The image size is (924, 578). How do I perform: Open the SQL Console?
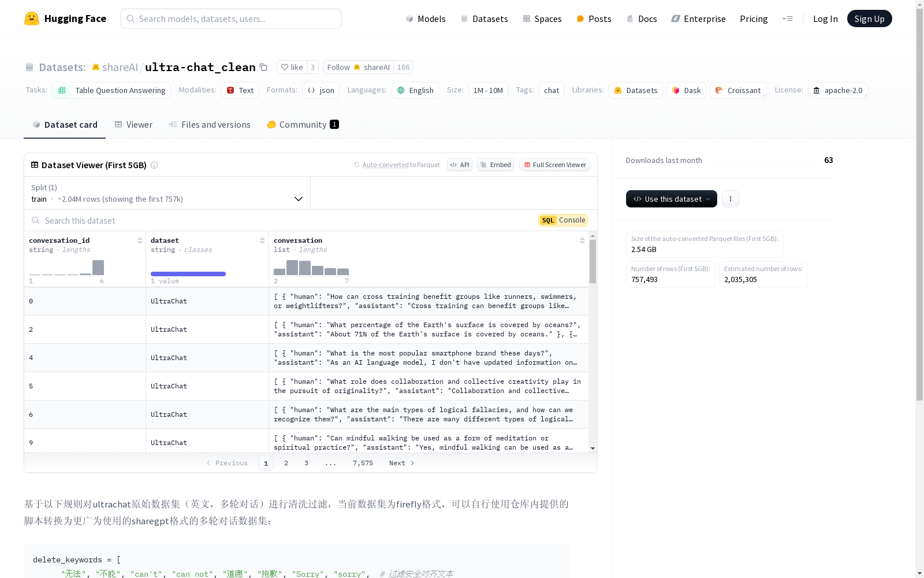tap(563, 220)
